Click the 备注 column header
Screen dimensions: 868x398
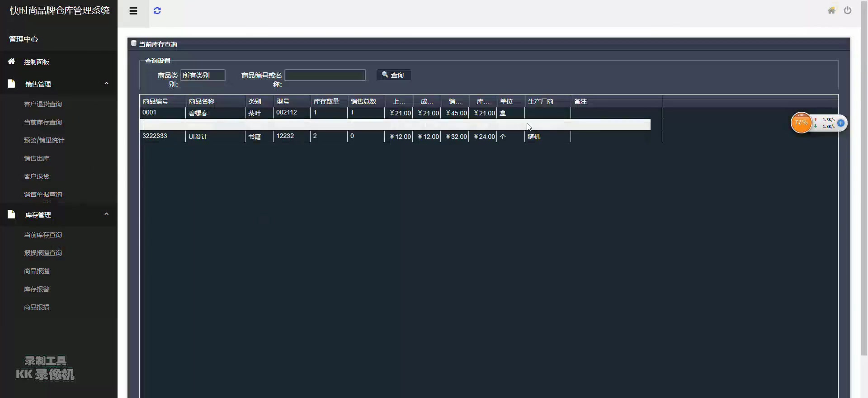point(617,101)
